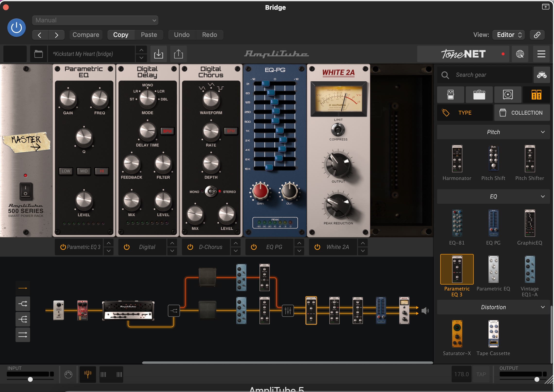Viewport: 554px width, 392px height.
Task: Click the EQ-PG 1K band fader
Action: pos(280,131)
